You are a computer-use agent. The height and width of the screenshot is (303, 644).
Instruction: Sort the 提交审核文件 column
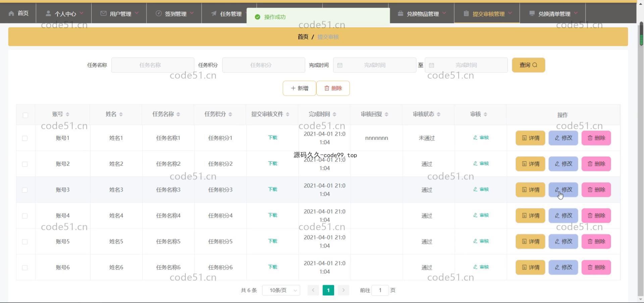pyautogui.click(x=287, y=114)
